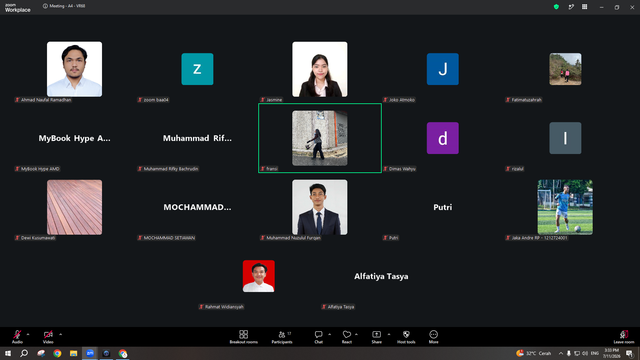Expand reaction options arrow beside React

(x=356, y=334)
